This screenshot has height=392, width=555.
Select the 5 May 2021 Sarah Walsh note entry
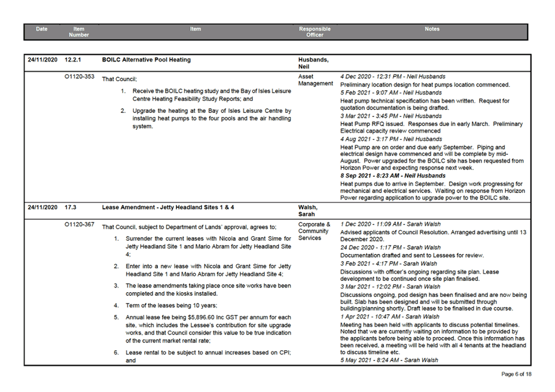[x=386, y=360]
